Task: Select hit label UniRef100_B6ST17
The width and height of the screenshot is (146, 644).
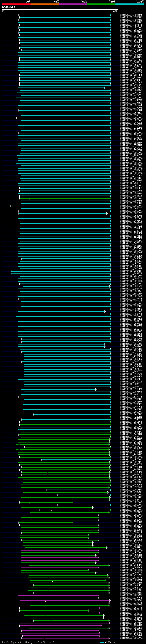Action: click(x=131, y=63)
